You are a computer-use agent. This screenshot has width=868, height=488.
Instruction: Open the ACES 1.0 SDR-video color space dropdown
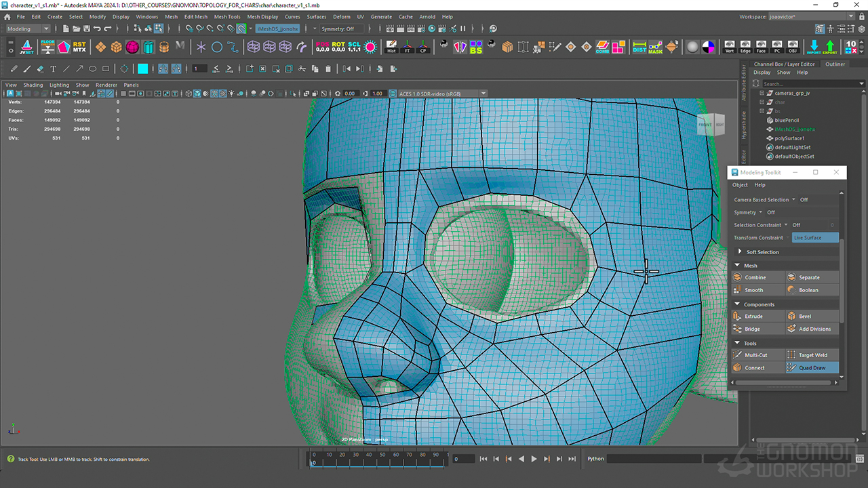[x=441, y=94]
